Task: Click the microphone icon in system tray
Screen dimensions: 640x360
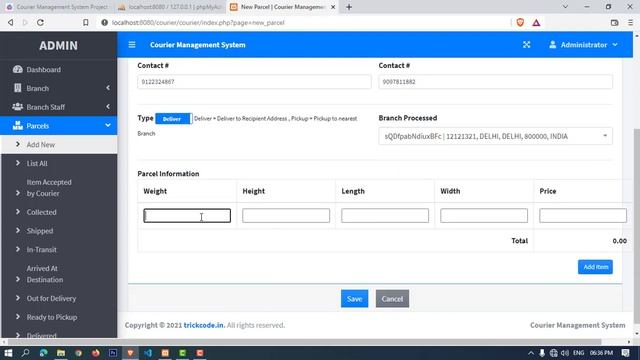Action: pos(542,353)
